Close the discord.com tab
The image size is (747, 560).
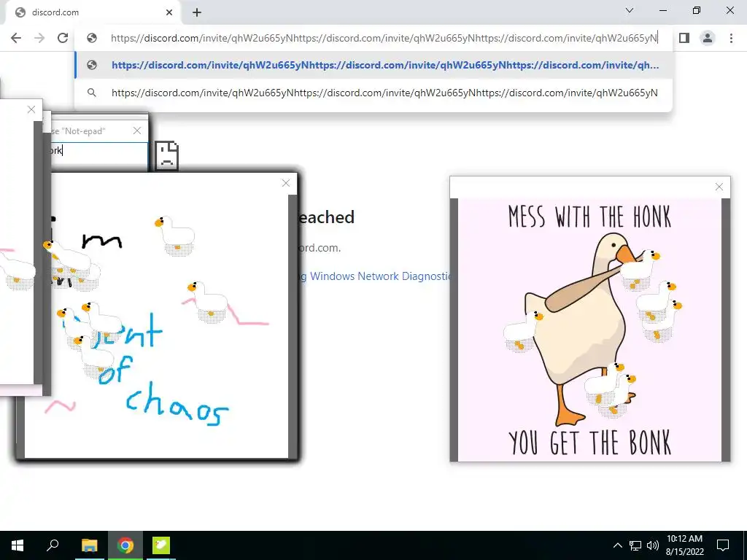(169, 13)
